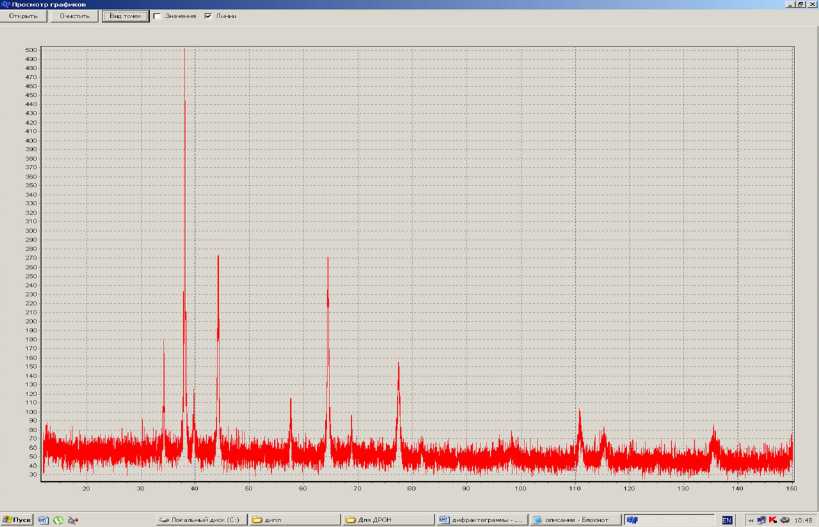Screen dimensions: 819x527
Task: Click the system clock in the tray
Action: [803, 520]
